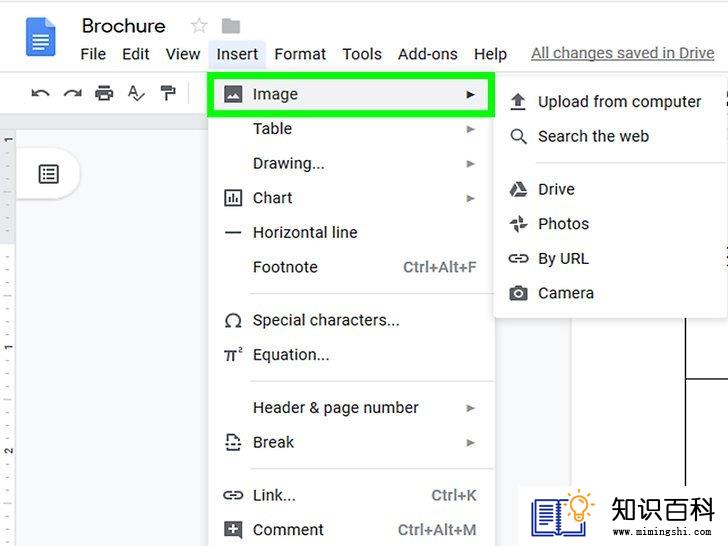The height and width of the screenshot is (546, 728).
Task: Click the Chart bar-graph icon
Action: tap(233, 198)
